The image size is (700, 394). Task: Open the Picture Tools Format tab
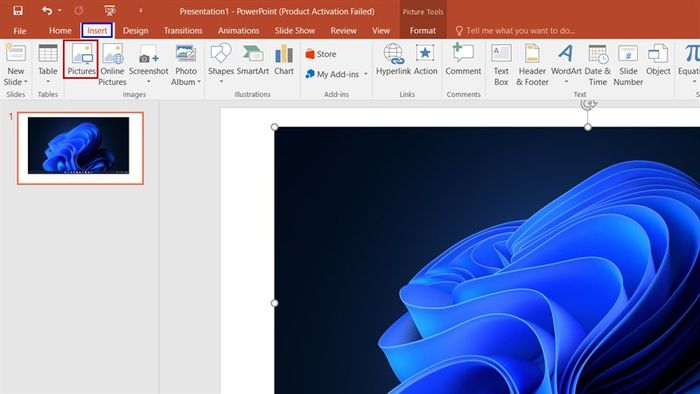coord(423,30)
